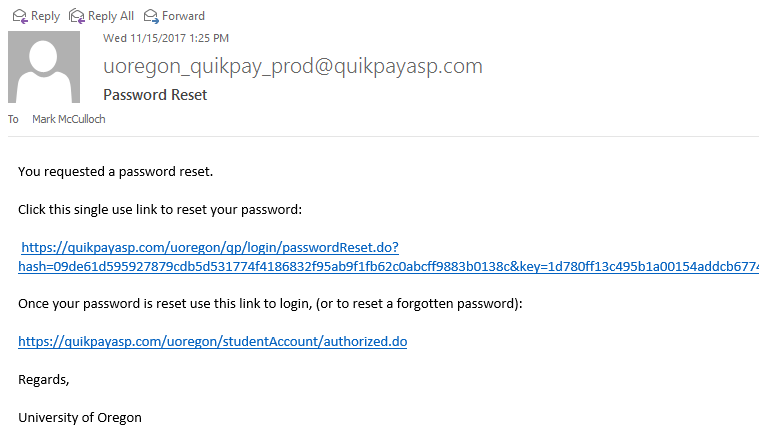
Task: Choose the Reply text label
Action: [46, 16]
